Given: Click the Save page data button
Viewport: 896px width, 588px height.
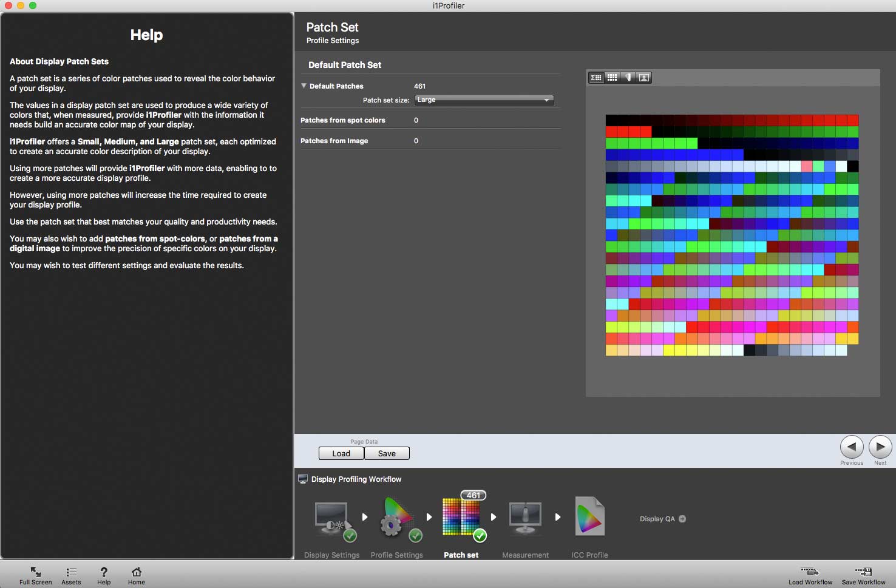Looking at the screenshot, I should point(387,453).
